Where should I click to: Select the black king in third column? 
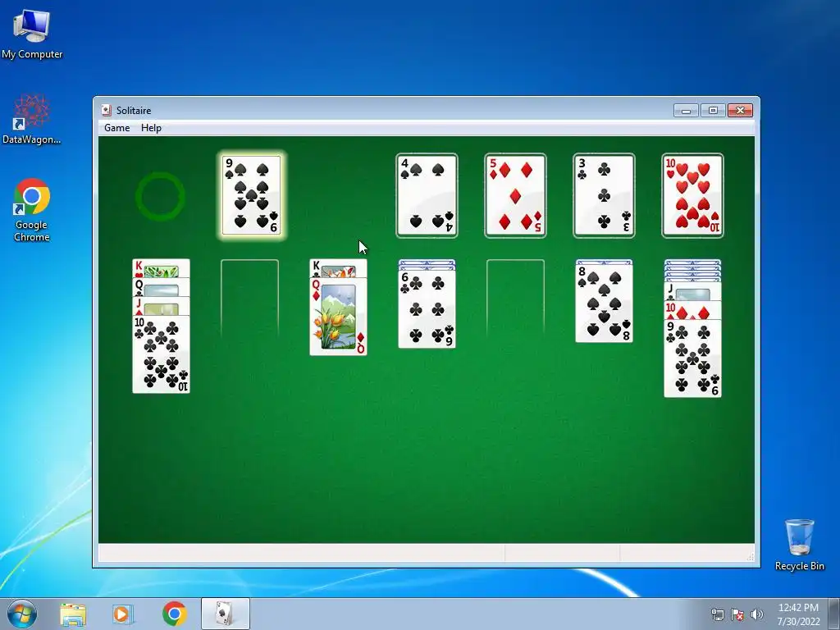coord(338,268)
